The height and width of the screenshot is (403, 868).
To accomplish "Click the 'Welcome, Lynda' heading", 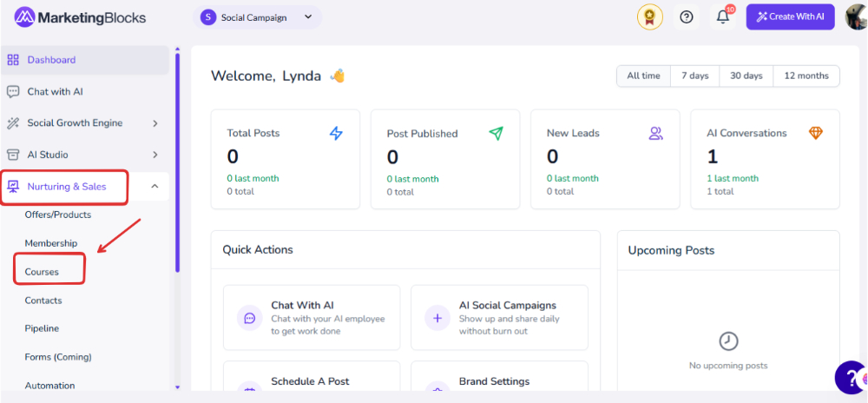I will 266,76.
